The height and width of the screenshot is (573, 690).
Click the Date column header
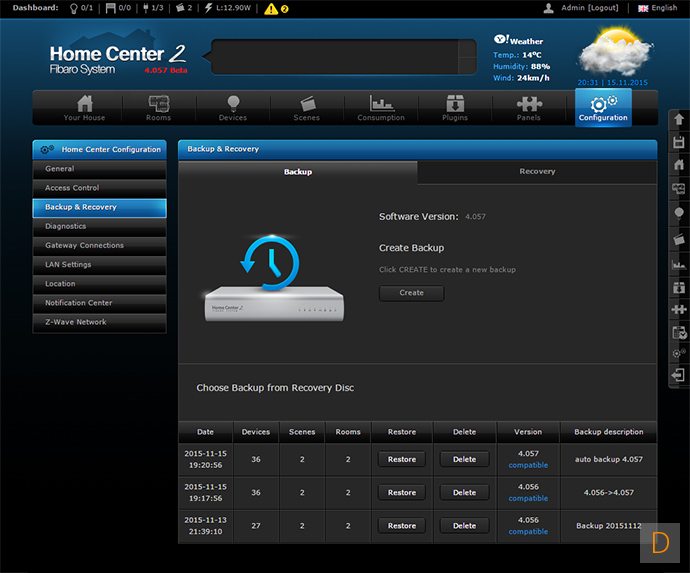coord(206,432)
